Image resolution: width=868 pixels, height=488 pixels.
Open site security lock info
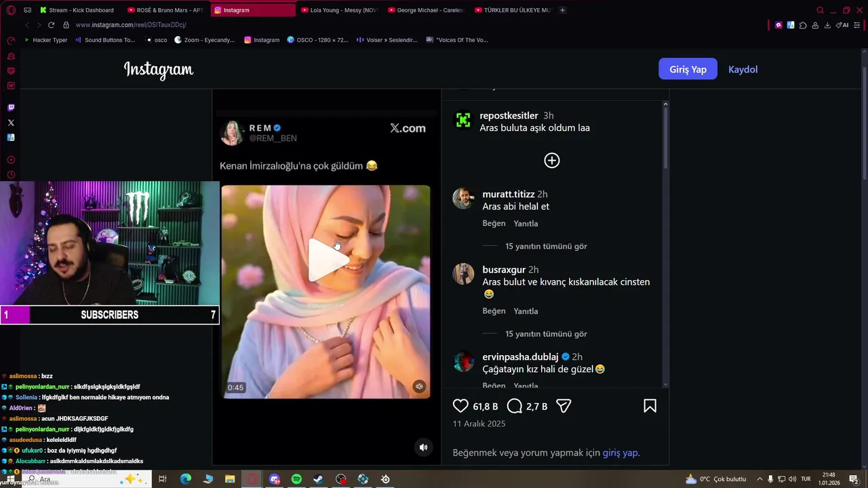point(66,25)
